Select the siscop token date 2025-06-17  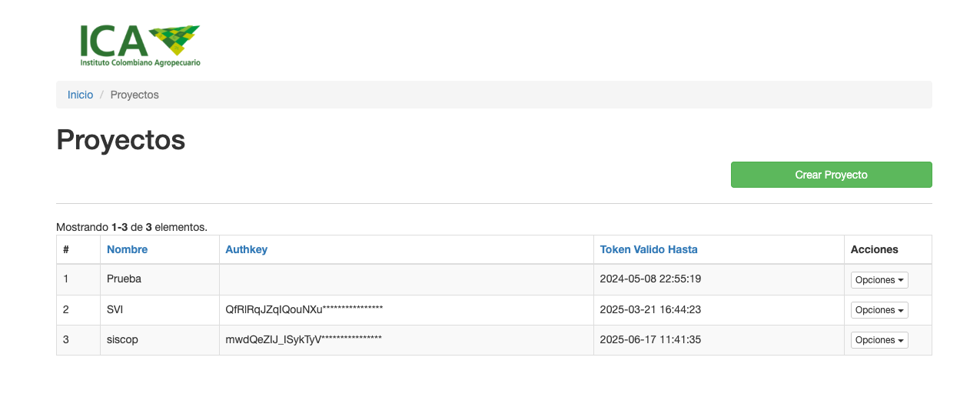click(x=650, y=339)
